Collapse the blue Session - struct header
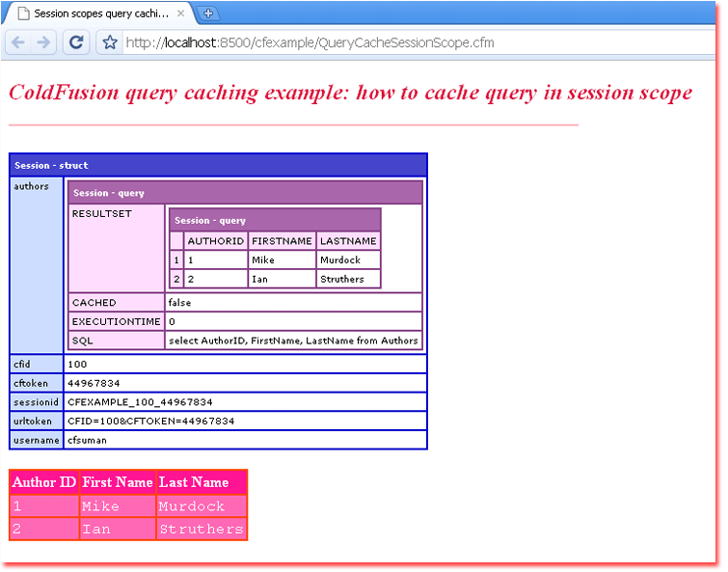 pos(218,165)
